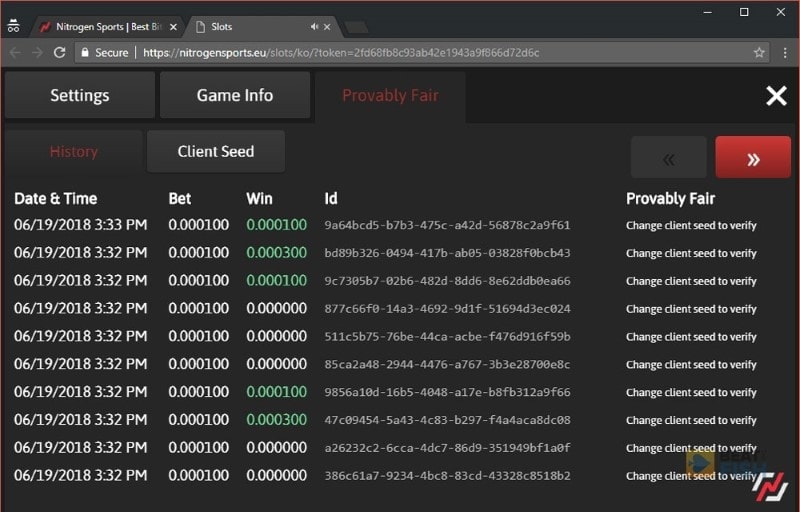This screenshot has height=512, width=800.
Task: Click Id 9c7305b7-02b6-482d-8dd6-8e62ddb0ea66
Action: tap(447, 280)
